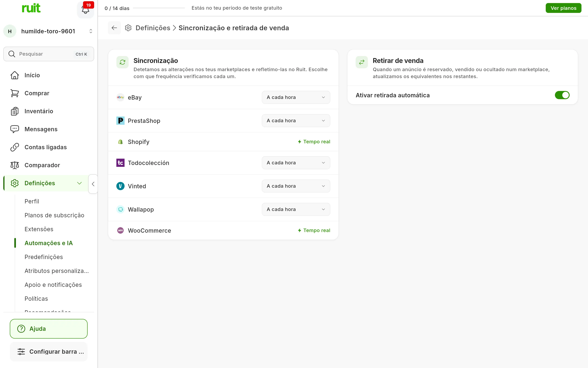The height and width of the screenshot is (368, 588).
Task: Click the trial period progress bar
Action: pyautogui.click(x=159, y=8)
